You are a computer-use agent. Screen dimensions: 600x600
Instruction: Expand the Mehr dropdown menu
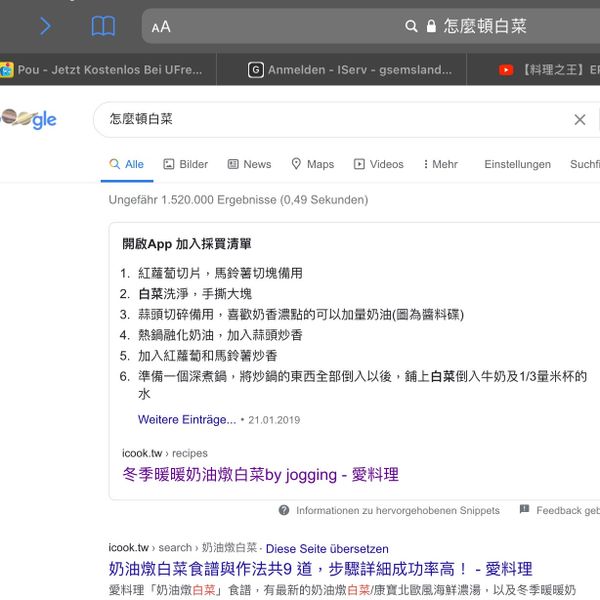pyautogui.click(x=440, y=164)
